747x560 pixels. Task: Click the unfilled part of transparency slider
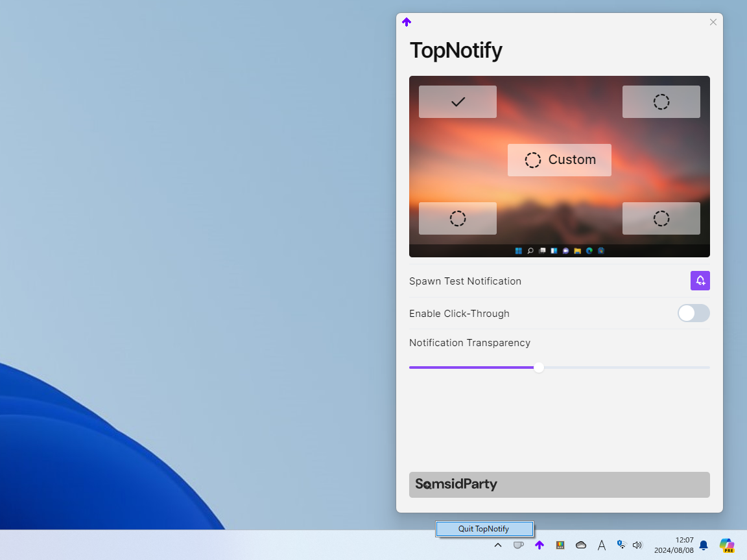tap(626, 367)
